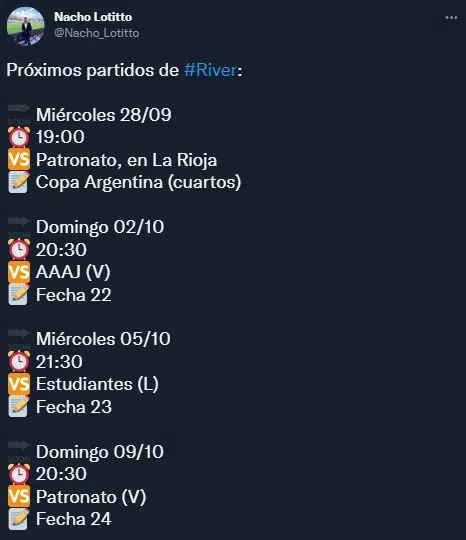466x540 pixels.
Task: Click the SOON arrow emoji beside Domingo 09/10
Action: click(19, 451)
